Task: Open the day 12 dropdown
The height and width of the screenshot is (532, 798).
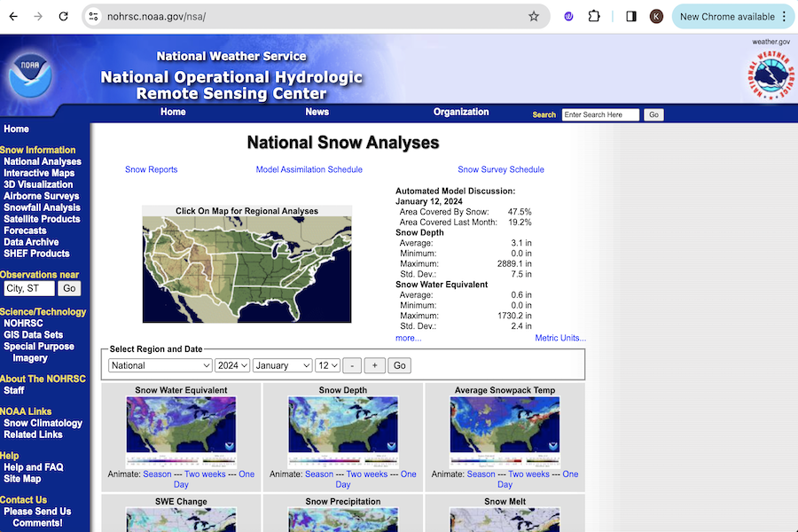Action: coord(327,365)
